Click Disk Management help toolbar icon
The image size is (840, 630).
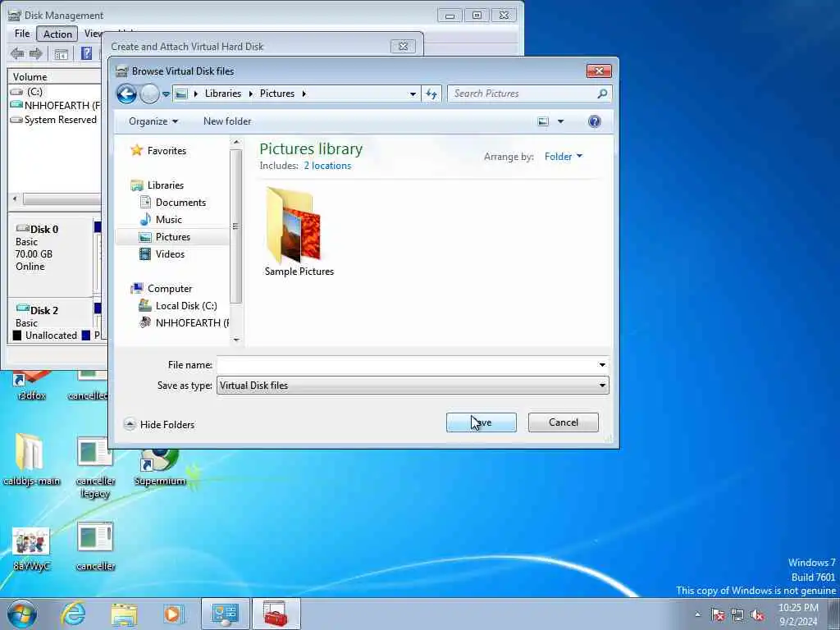tap(86, 53)
